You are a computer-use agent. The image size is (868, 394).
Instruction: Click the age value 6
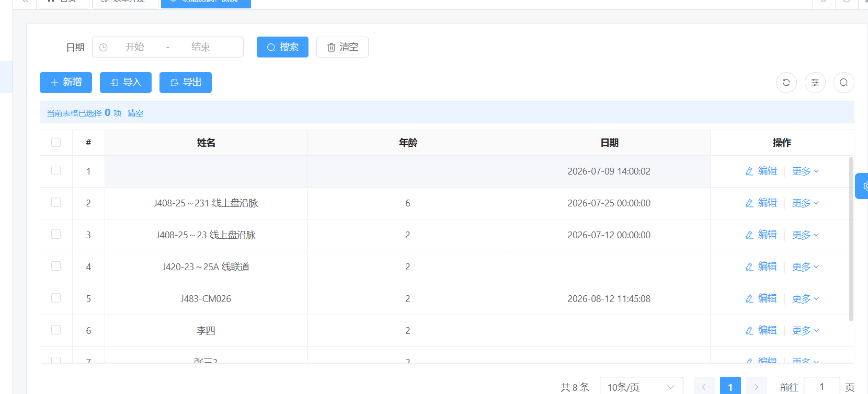pos(408,203)
